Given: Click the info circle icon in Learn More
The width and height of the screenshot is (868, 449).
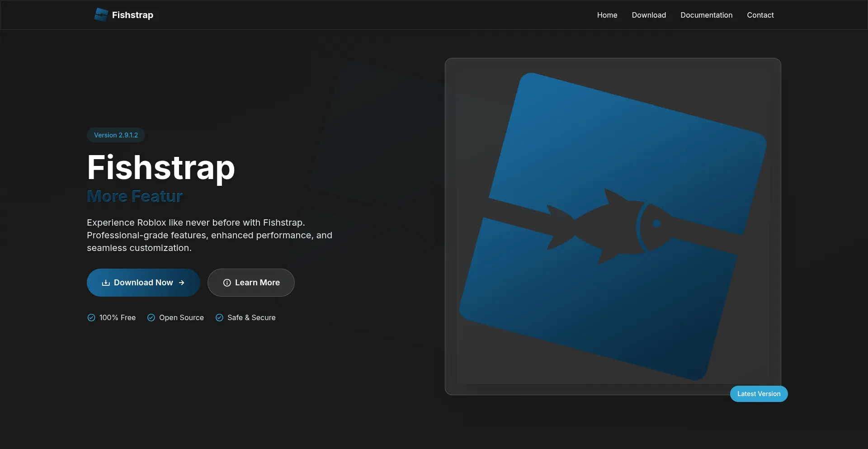Looking at the screenshot, I should tap(227, 283).
